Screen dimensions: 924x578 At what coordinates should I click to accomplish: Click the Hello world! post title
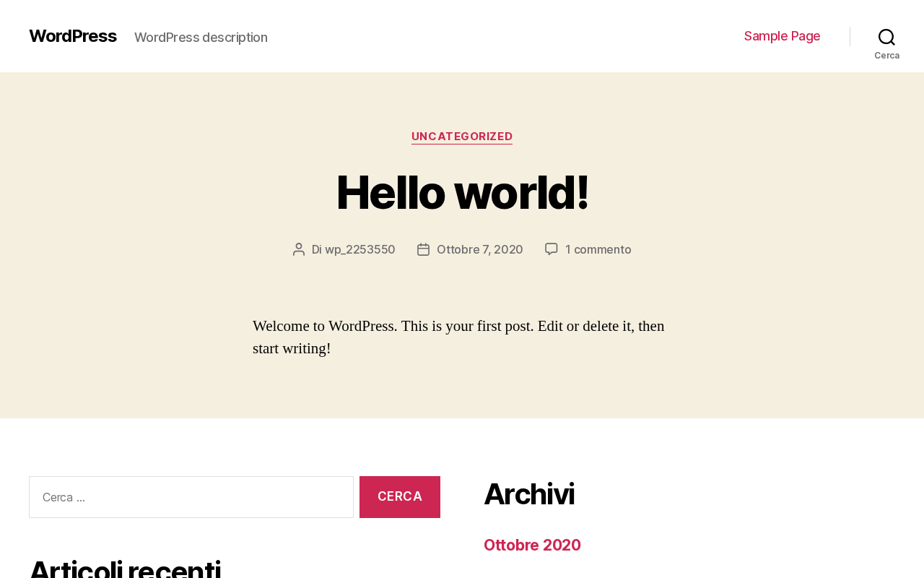[x=462, y=192]
